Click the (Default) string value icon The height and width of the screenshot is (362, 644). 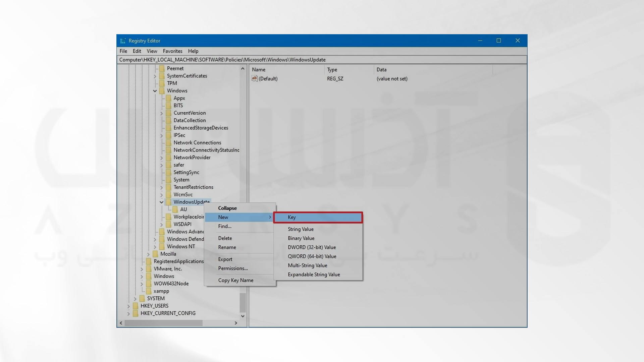coord(255,78)
